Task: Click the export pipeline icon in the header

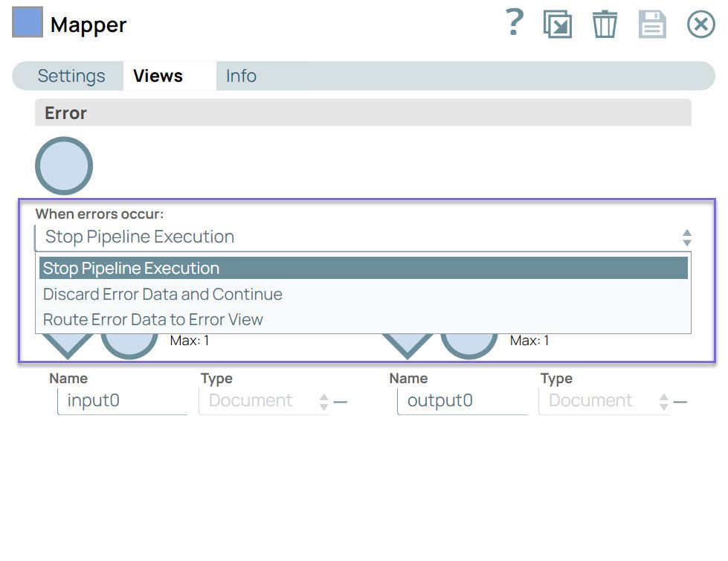Action: (x=556, y=23)
